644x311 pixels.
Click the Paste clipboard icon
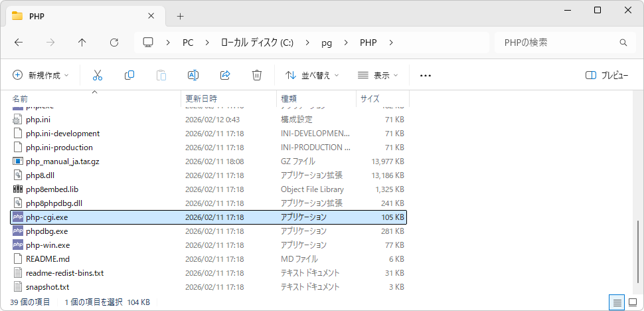point(161,75)
